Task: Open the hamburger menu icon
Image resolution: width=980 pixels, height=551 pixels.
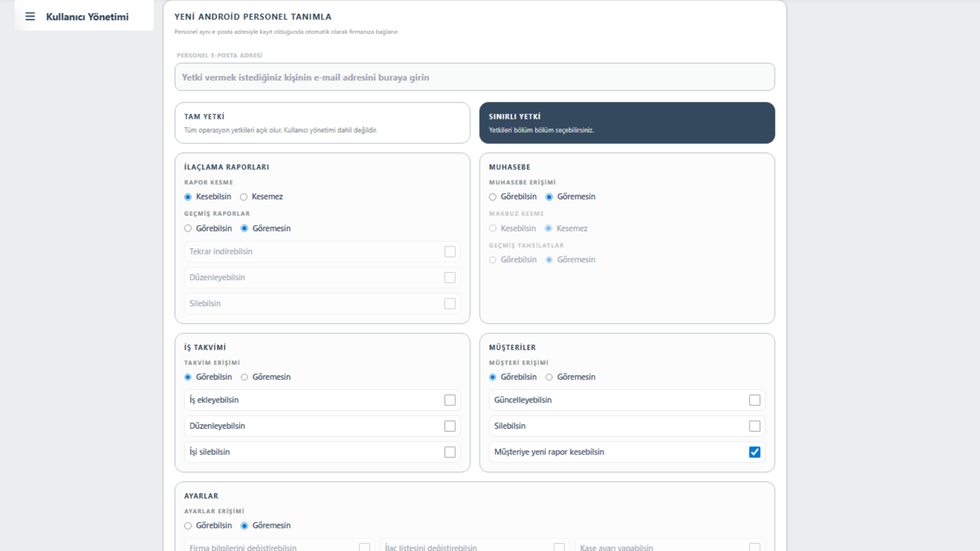Action: (30, 16)
